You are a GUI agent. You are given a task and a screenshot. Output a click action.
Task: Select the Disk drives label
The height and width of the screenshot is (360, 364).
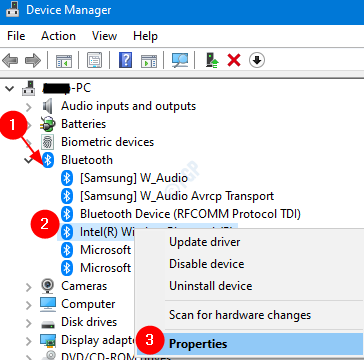(x=89, y=322)
